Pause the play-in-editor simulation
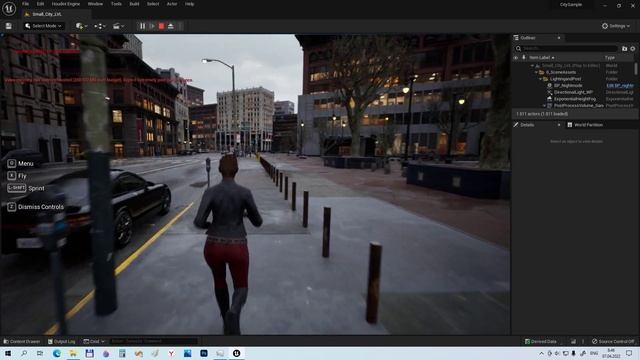The height and width of the screenshot is (360, 640). click(142, 26)
